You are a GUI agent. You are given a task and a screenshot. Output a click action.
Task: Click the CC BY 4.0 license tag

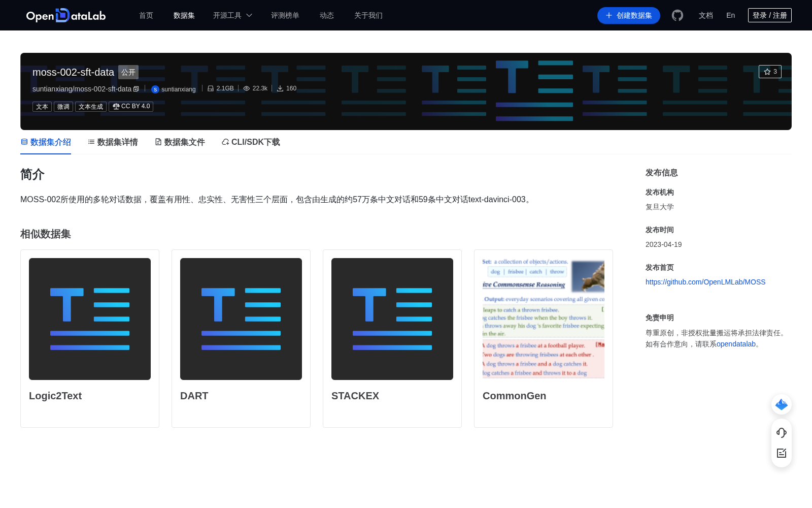click(x=131, y=106)
